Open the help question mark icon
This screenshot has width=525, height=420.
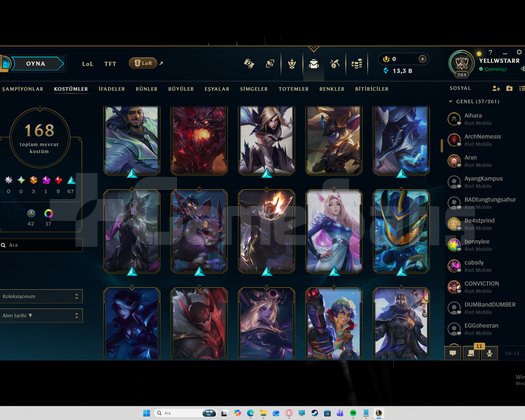[x=491, y=52]
